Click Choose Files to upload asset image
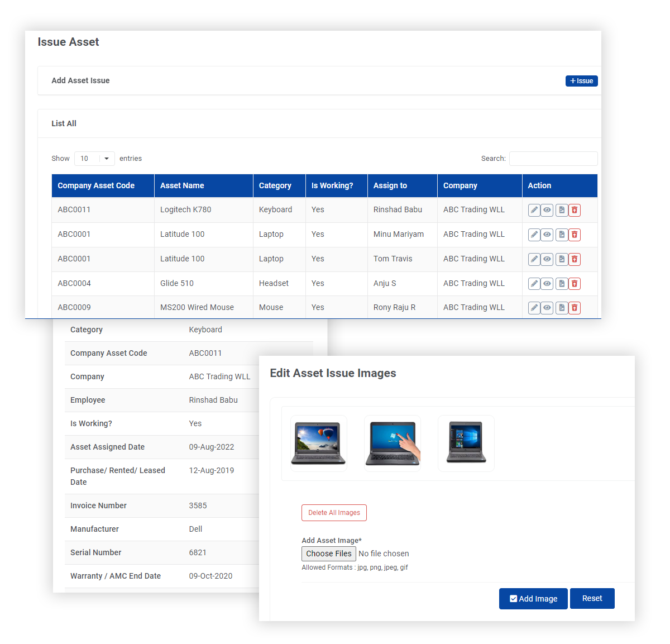 [328, 554]
